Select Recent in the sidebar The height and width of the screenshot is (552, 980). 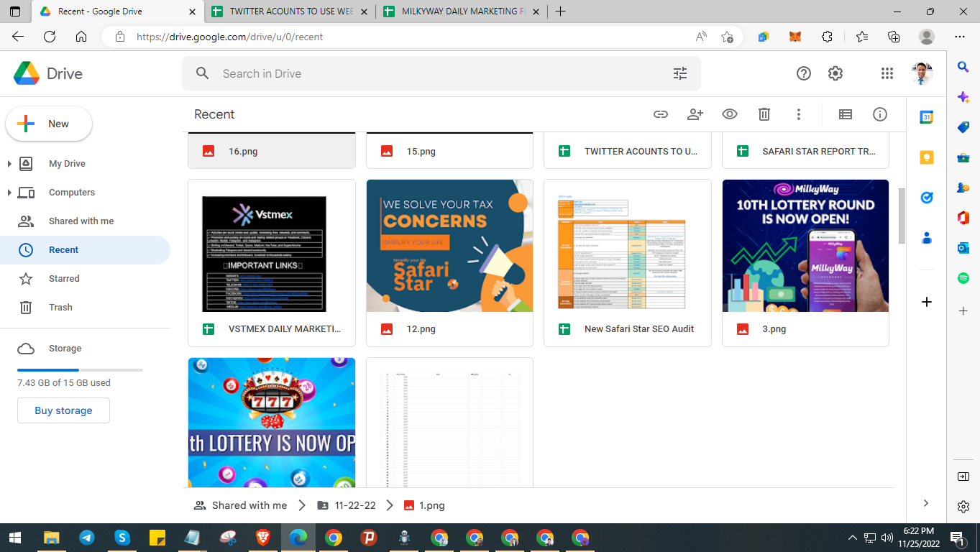[x=85, y=250]
